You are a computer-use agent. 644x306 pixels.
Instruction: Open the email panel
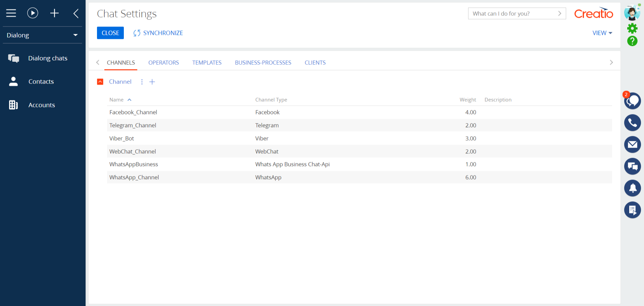click(x=632, y=145)
